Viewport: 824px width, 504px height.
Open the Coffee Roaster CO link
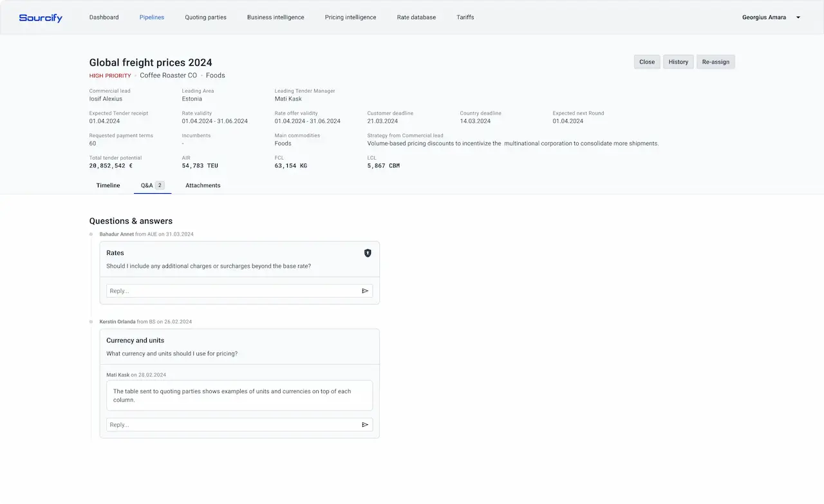167,75
